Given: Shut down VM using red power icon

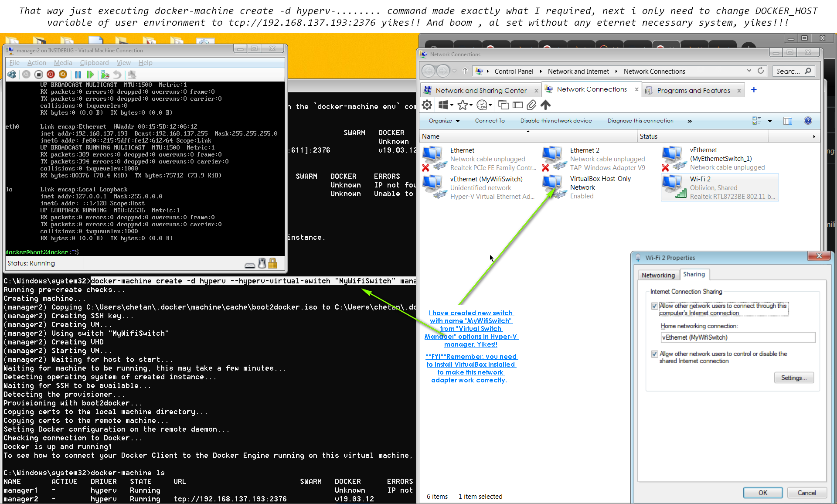Looking at the screenshot, I should [x=51, y=75].
